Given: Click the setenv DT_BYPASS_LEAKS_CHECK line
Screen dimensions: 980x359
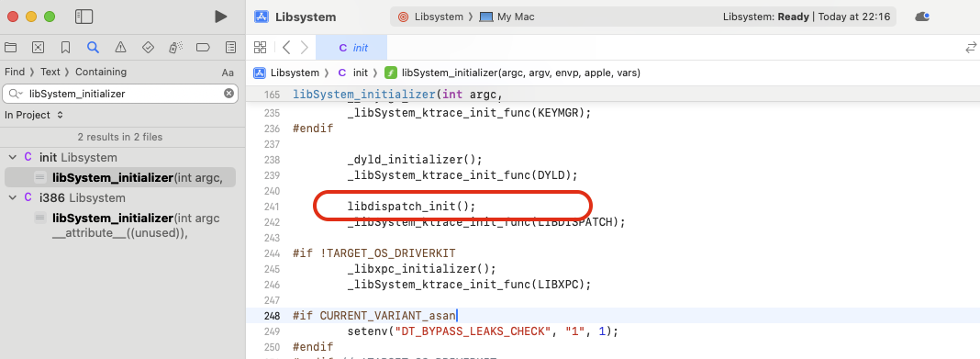Looking at the screenshot, I should (x=483, y=331).
